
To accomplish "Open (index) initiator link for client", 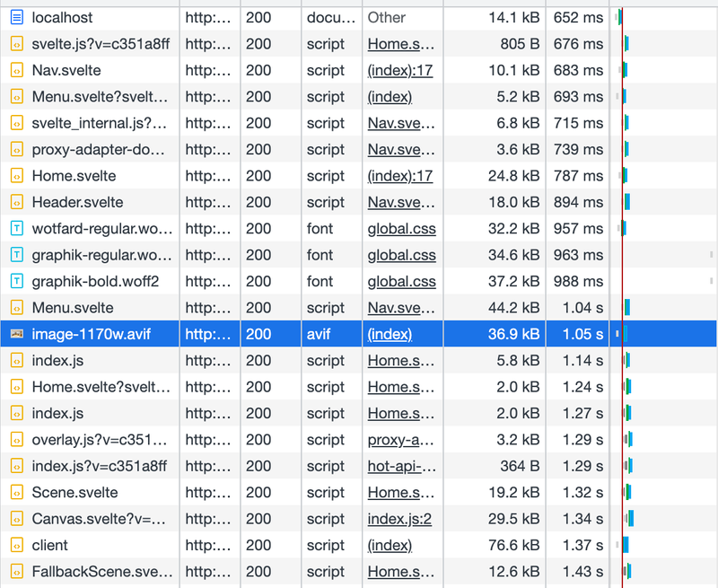I will pos(390,545).
